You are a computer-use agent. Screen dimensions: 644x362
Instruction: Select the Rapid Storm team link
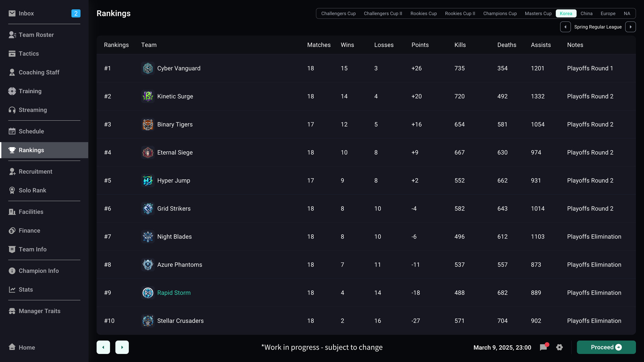coord(174,293)
